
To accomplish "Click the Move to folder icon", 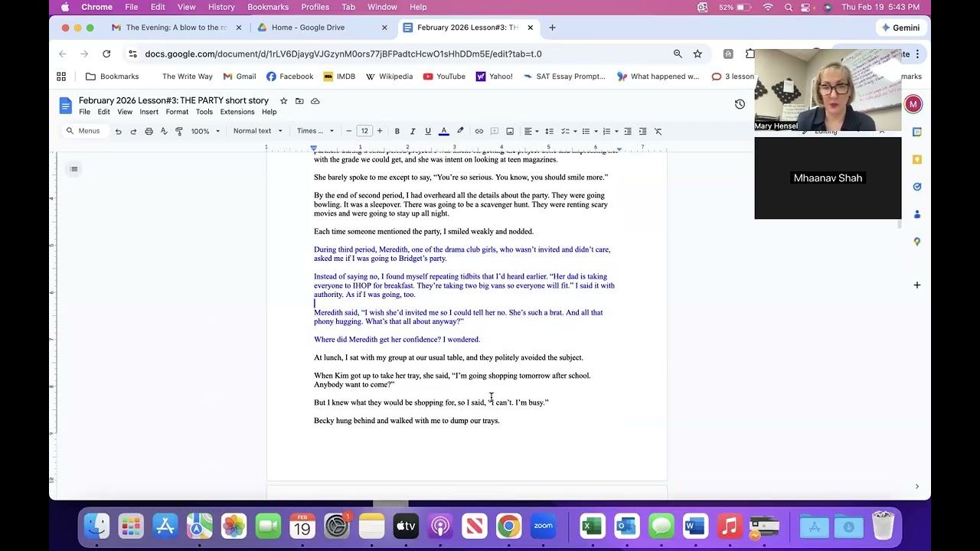I will (299, 101).
